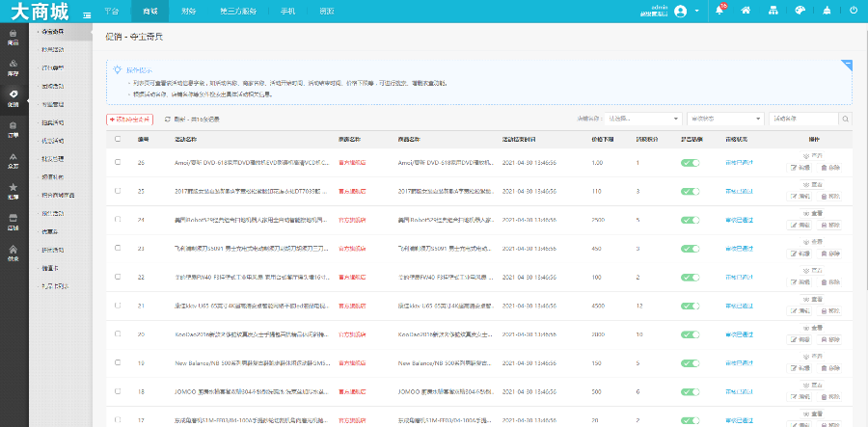Click the power logout icon

pyautogui.click(x=854, y=11)
